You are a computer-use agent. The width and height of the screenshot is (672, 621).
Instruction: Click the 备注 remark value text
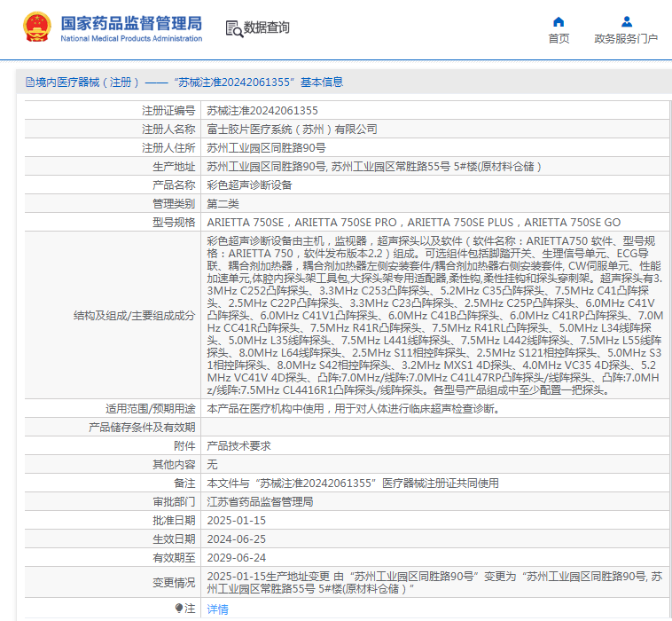[x=353, y=483]
